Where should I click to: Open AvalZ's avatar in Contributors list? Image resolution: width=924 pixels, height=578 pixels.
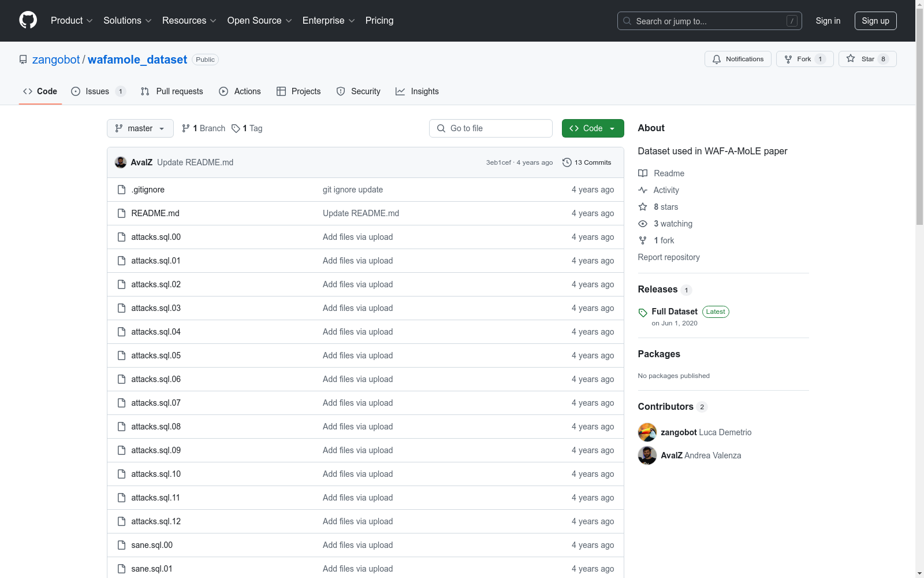(x=647, y=455)
